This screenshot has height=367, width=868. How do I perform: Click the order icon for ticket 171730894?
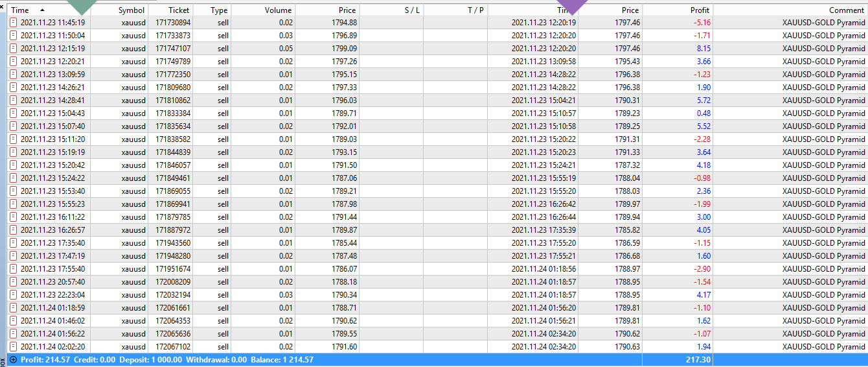click(13, 23)
